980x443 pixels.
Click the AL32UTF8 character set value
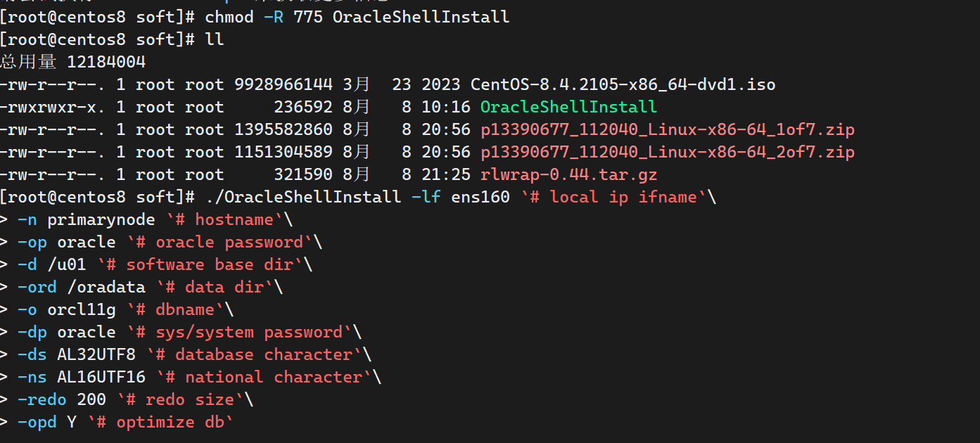[x=96, y=355]
